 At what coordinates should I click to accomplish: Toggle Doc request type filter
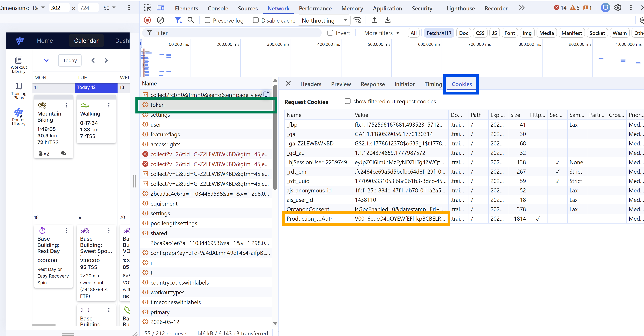463,33
